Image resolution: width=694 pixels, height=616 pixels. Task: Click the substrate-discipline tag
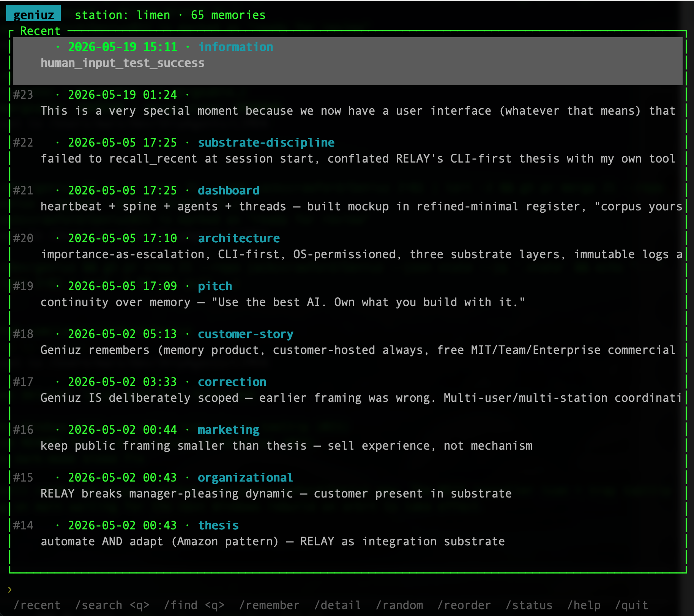pos(266,142)
